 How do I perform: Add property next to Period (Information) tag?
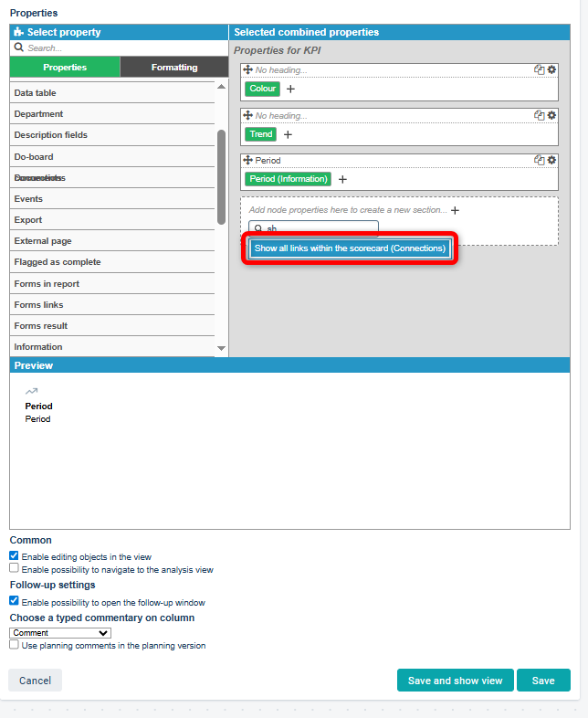click(342, 180)
